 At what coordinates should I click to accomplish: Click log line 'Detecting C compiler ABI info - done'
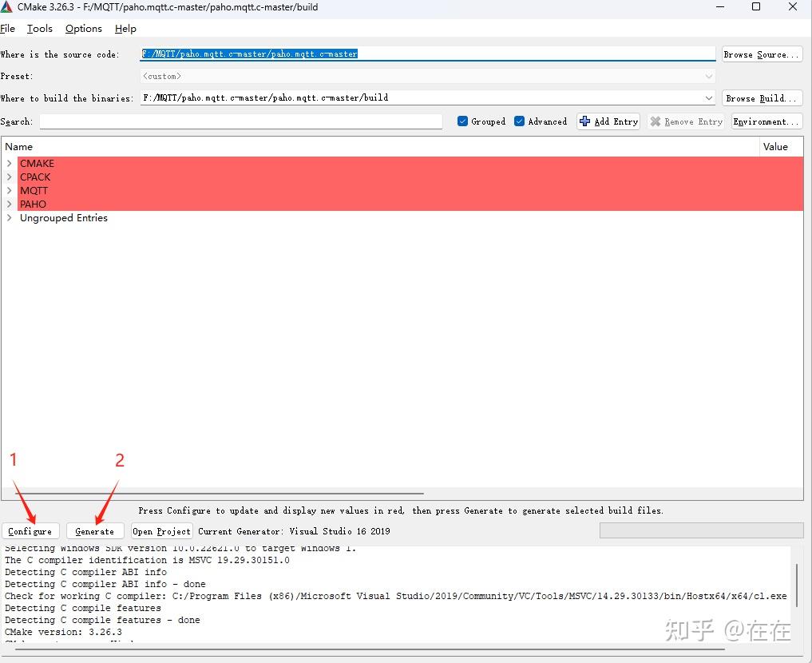point(105,584)
